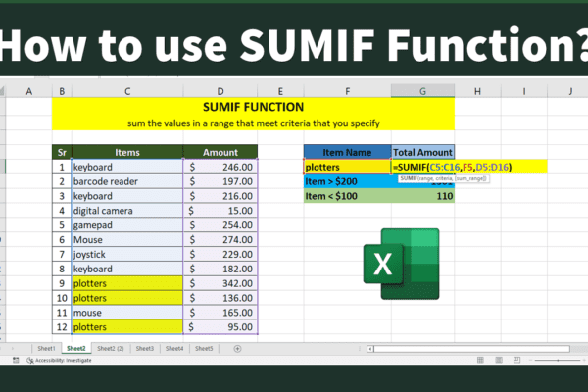Click the 197.00 amount cell
The height and width of the screenshot is (392, 588).
click(x=220, y=181)
